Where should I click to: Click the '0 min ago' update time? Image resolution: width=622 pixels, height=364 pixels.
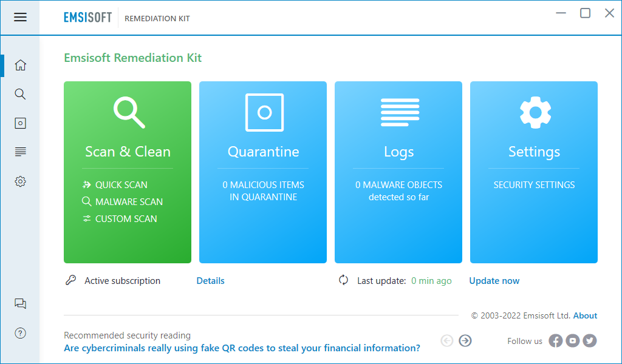[x=431, y=281]
